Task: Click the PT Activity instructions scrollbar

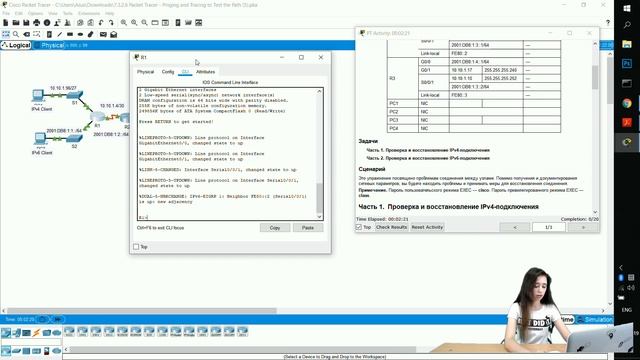Action: pyautogui.click(x=595, y=78)
